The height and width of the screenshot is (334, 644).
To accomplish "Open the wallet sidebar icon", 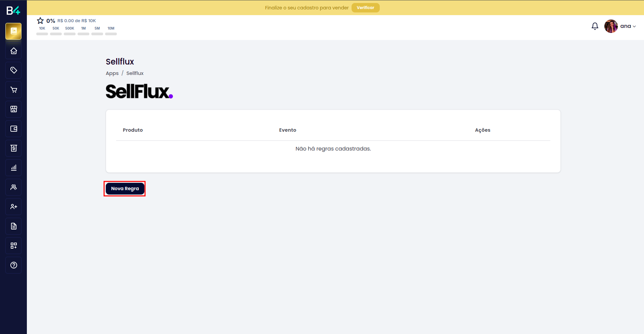I will [13, 129].
